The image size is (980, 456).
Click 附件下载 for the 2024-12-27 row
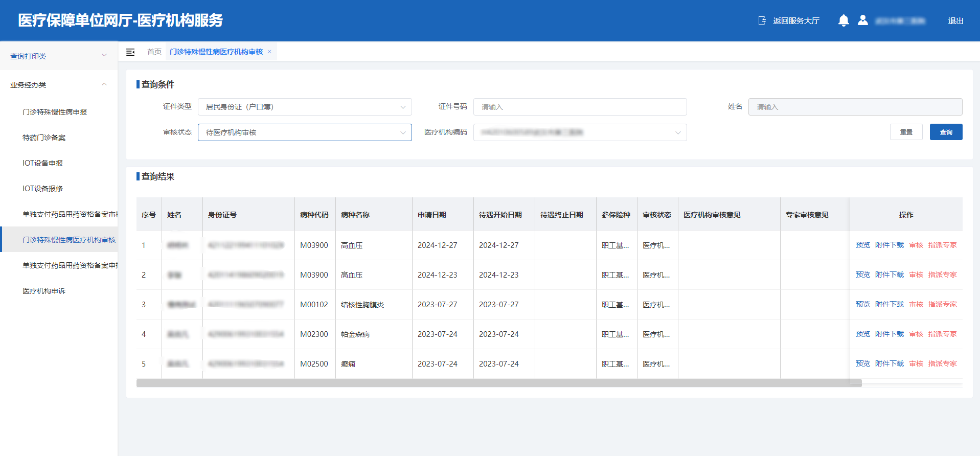[x=890, y=245]
